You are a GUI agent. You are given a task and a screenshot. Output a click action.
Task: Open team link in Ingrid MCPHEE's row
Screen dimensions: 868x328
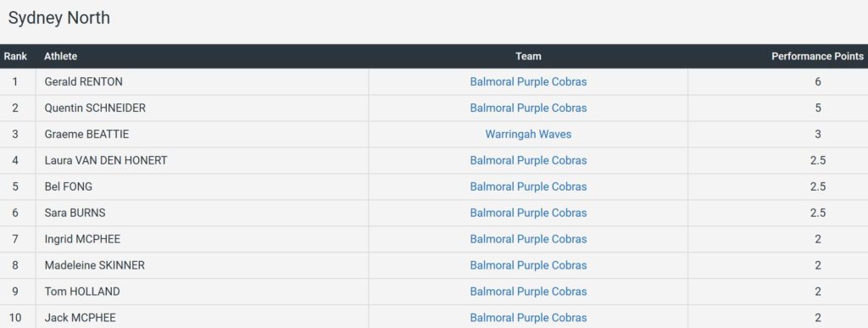click(x=528, y=240)
